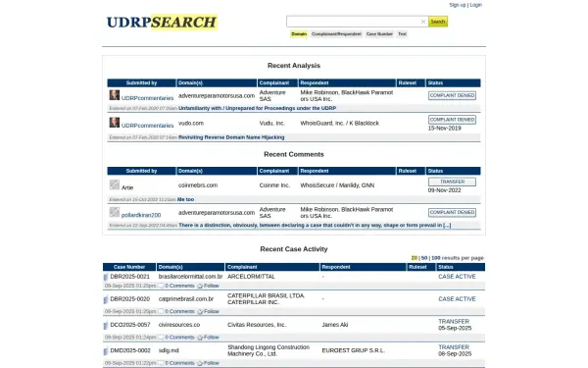588x368 pixels.
Task: Open the 'Me too' comment link
Action: (185, 199)
